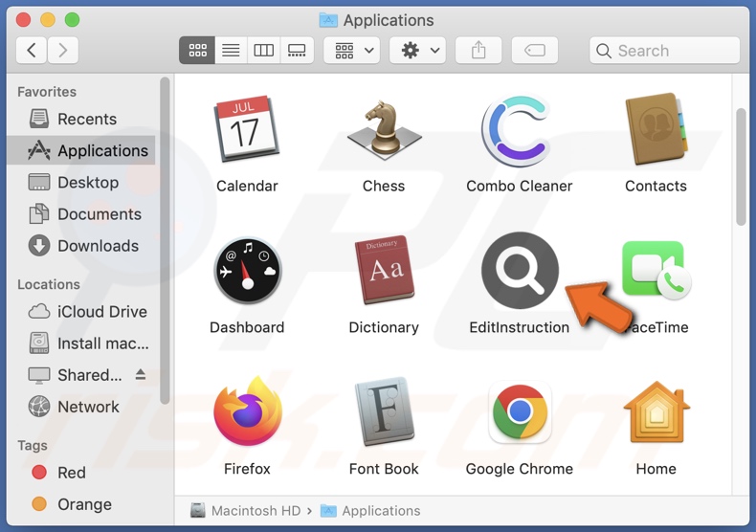
Task: Select the FaceTime app icon
Action: pos(656,270)
